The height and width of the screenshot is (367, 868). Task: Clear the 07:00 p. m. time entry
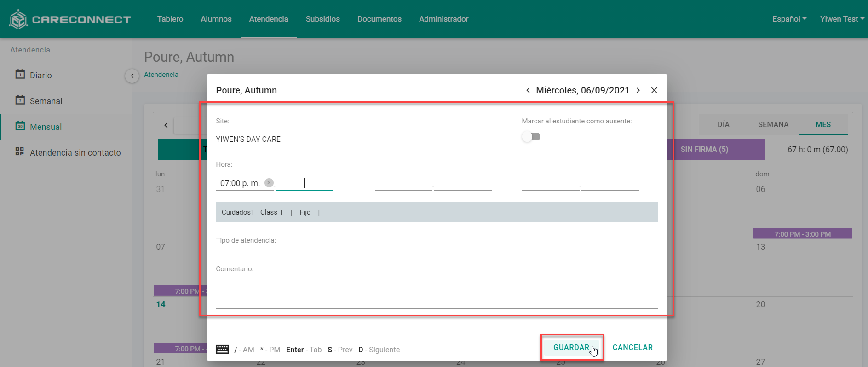(269, 183)
